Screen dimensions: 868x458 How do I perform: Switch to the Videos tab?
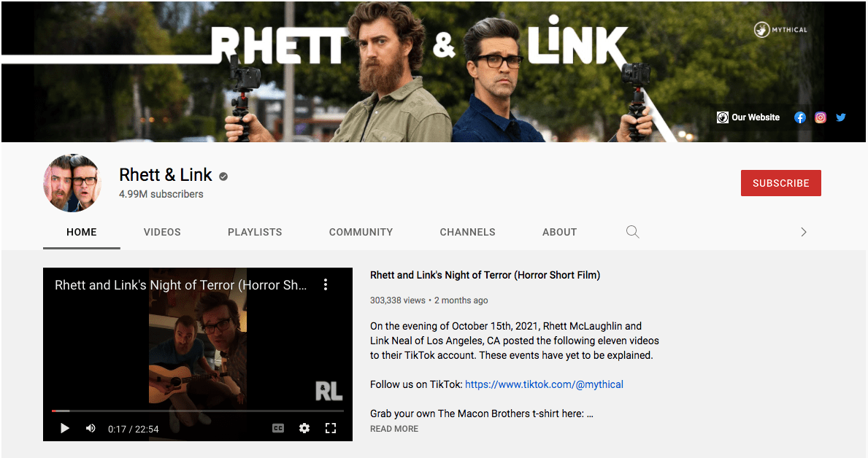(162, 233)
